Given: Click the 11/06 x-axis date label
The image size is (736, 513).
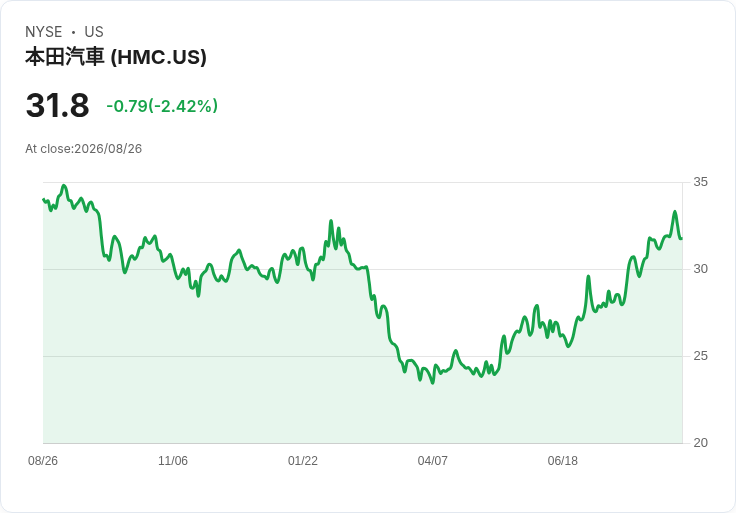Looking at the screenshot, I should (x=173, y=461).
